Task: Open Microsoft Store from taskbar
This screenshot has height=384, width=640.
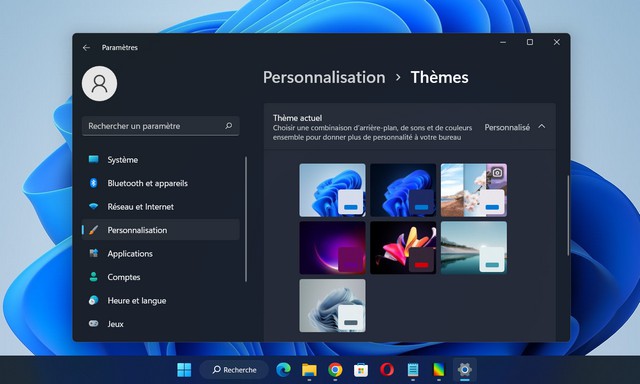Action: click(361, 370)
